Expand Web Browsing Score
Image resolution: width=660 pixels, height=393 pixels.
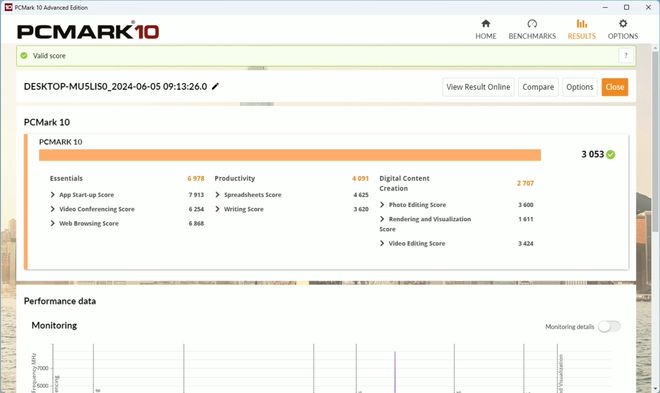pos(52,223)
